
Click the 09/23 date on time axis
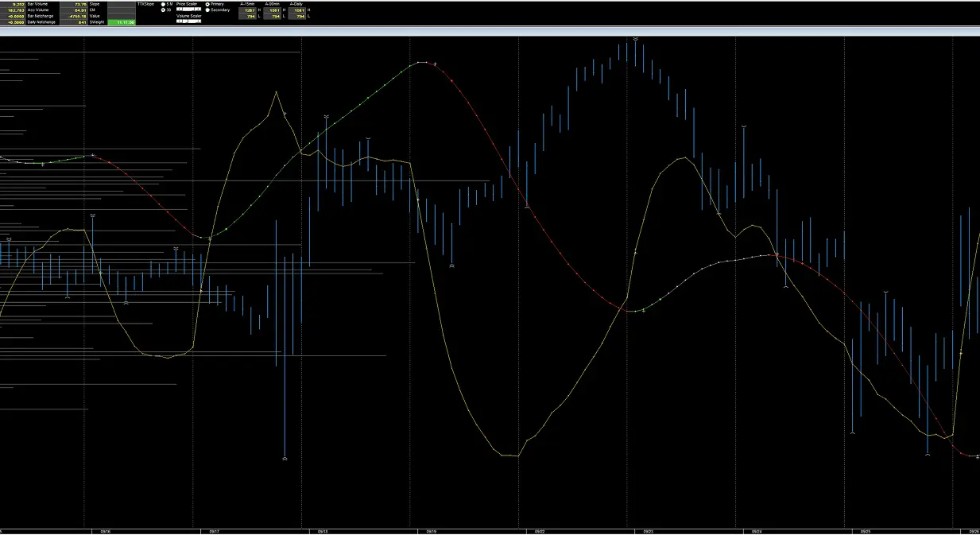[x=648, y=531]
